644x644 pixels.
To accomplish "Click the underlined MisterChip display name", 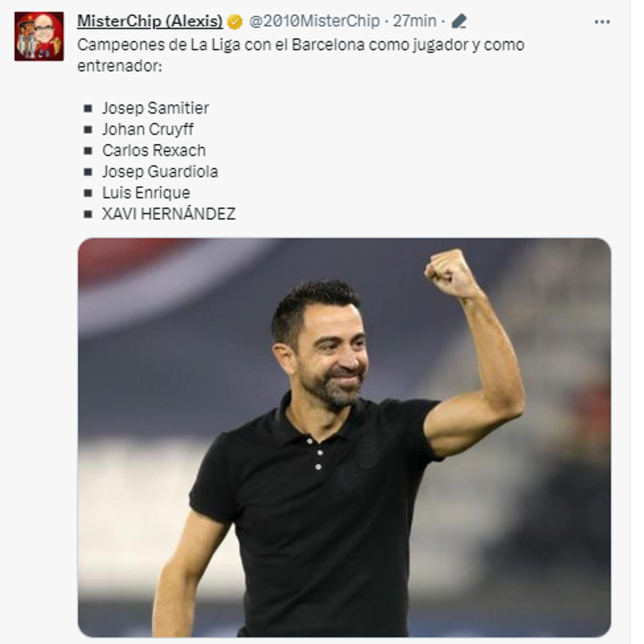I will 151,20.
